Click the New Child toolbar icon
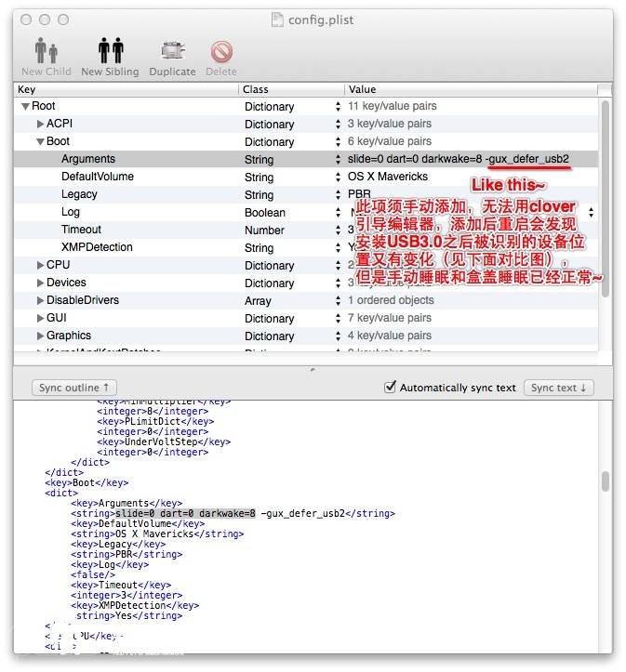The image size is (626, 672). coord(46,51)
